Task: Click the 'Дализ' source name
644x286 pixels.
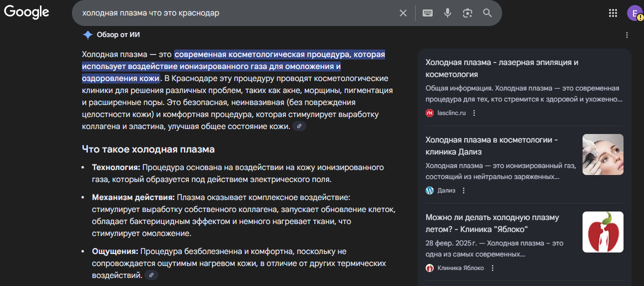Action: (x=446, y=190)
